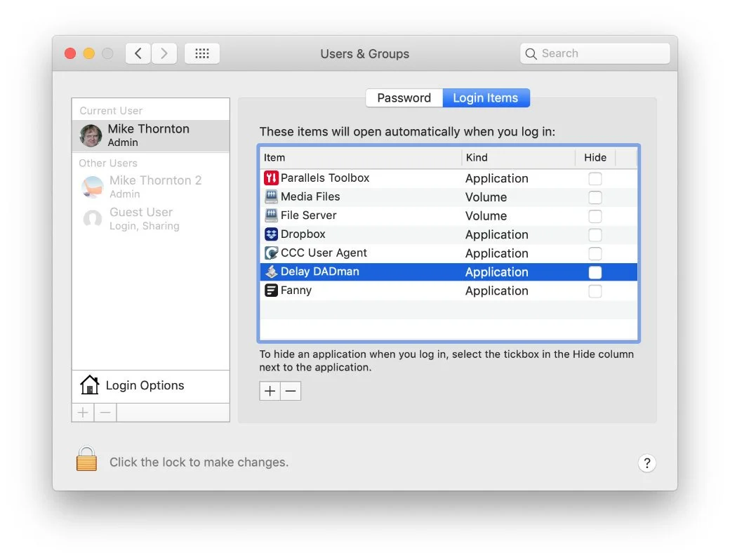Viewport: 730px width, 560px height.
Task: Click the Login Options house icon
Action: 89,385
